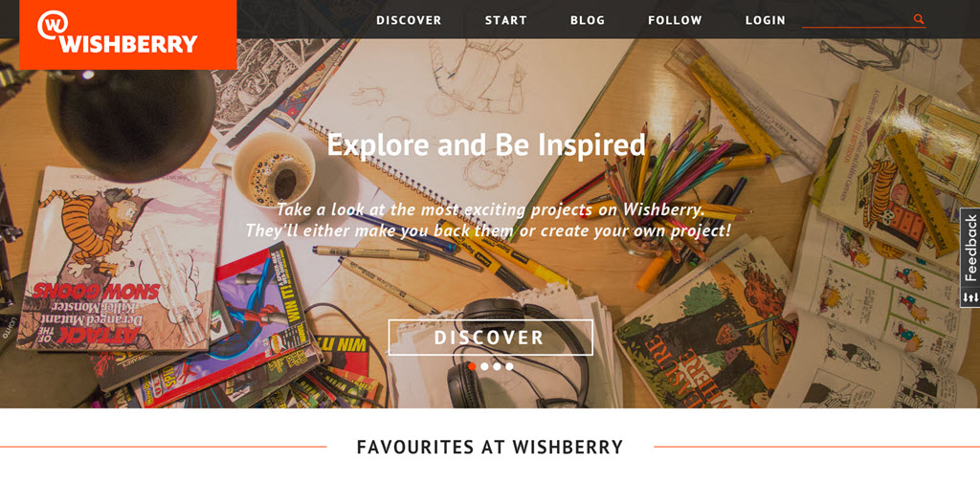
Task: Open the START navigation item
Action: (x=506, y=20)
